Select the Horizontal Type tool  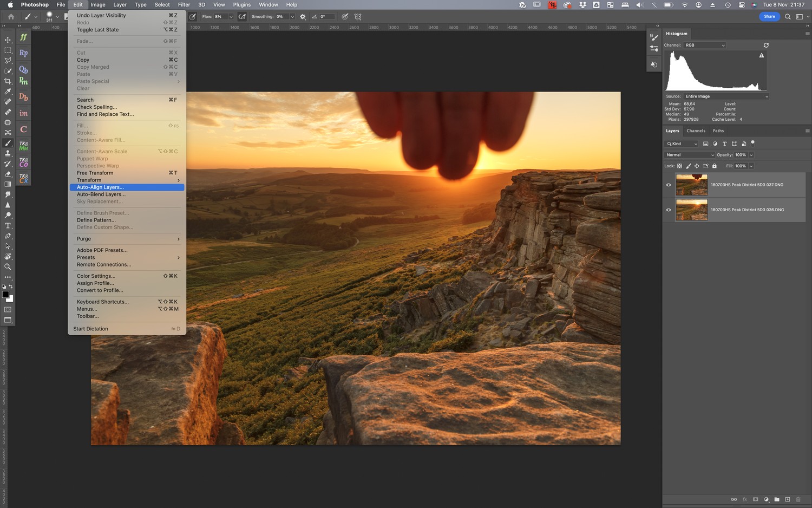coord(8,226)
